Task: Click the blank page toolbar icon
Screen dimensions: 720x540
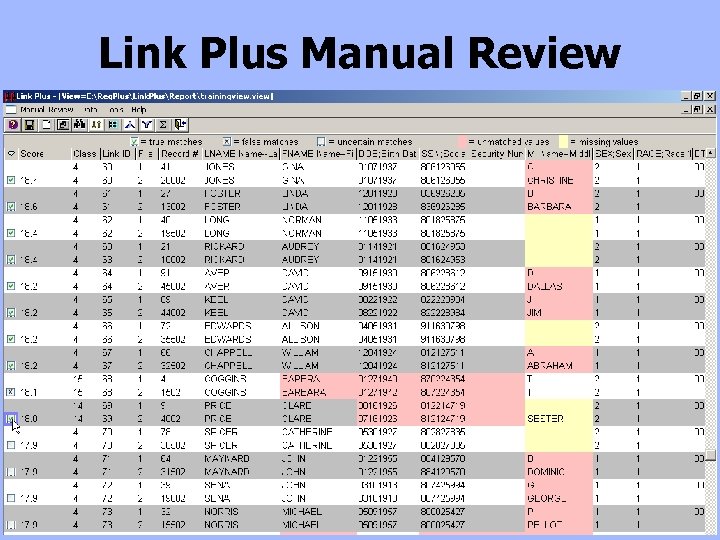Action: [46, 125]
